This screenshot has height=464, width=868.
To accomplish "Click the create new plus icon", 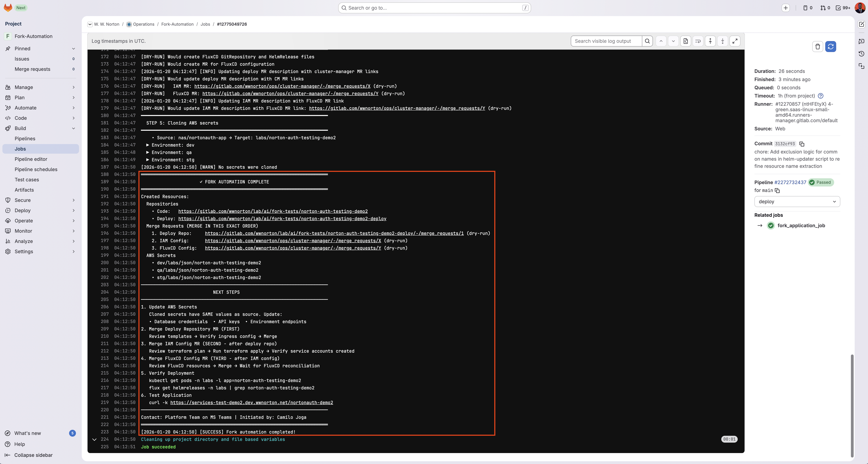I will pos(785,8).
